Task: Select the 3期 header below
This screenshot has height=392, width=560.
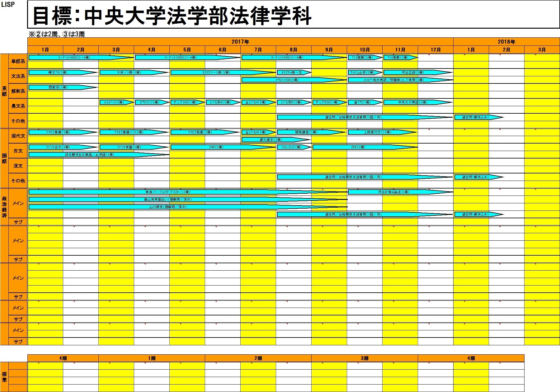Action: tap(365, 358)
